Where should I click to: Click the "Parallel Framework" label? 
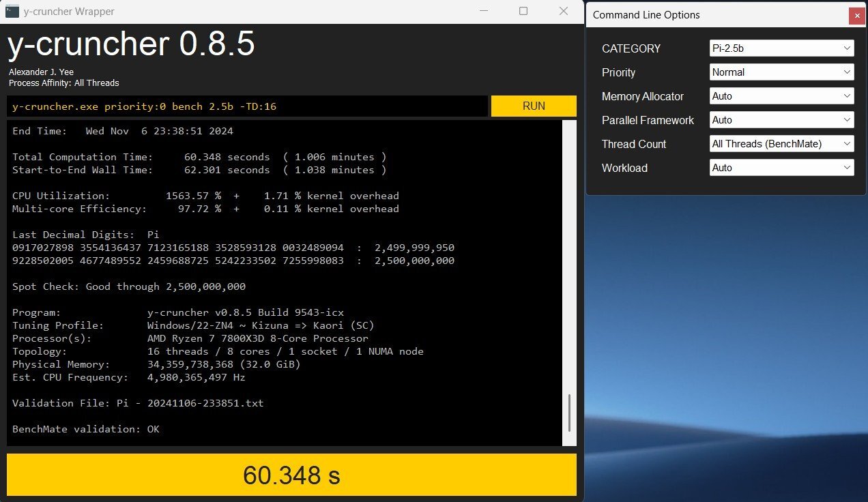(x=648, y=120)
